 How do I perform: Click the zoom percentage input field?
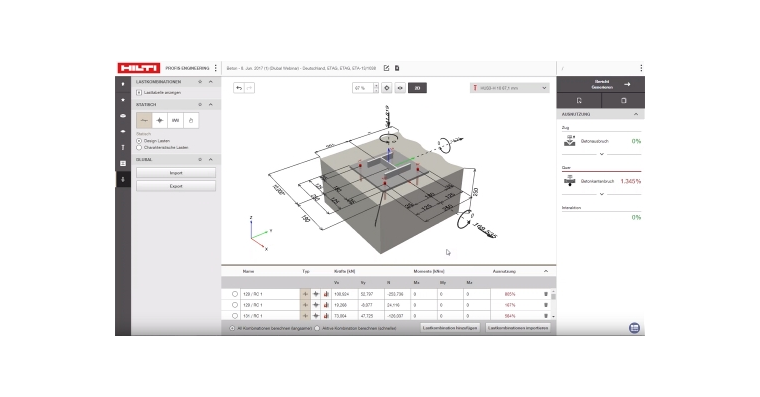pos(363,88)
